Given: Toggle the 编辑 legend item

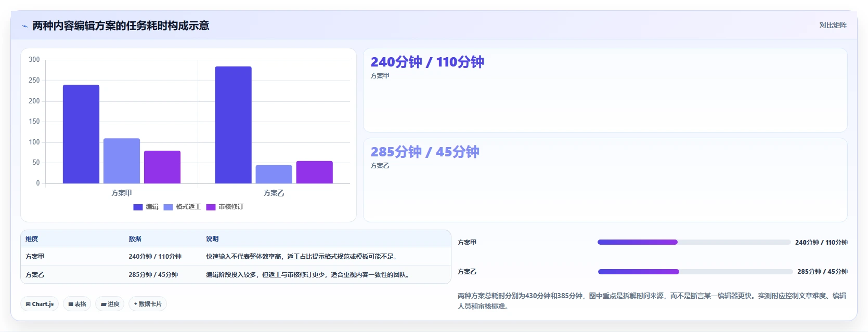Looking at the screenshot, I should tap(146, 207).
